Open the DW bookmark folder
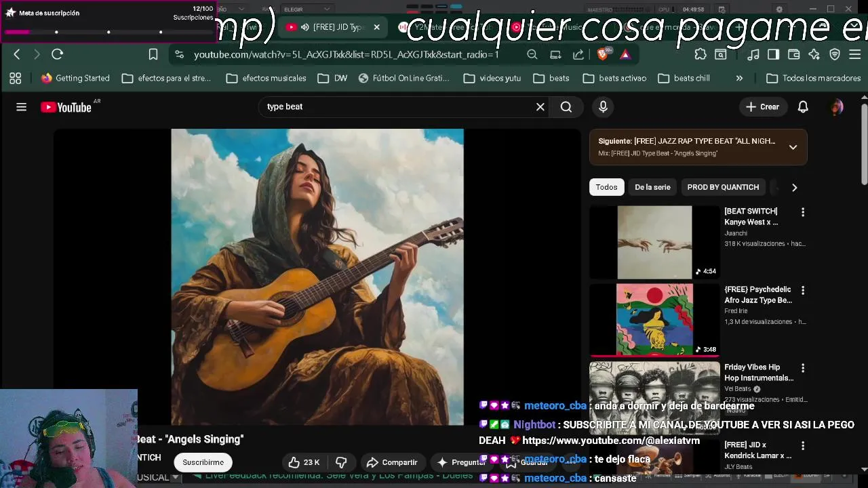The image size is (868, 488). [332, 78]
